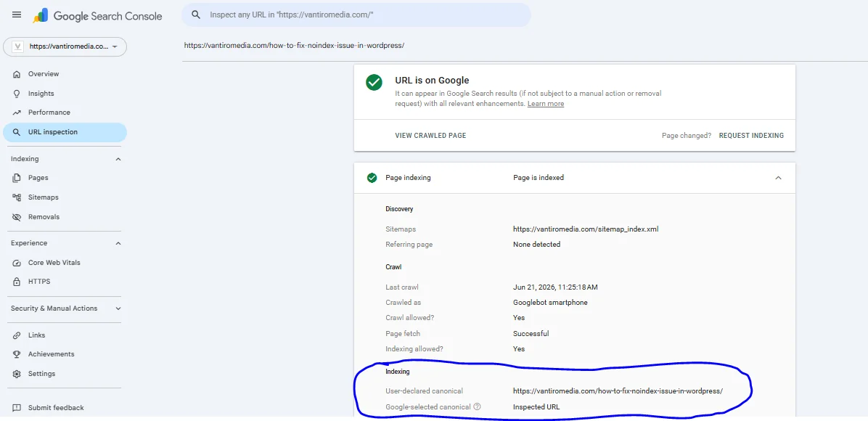Focus the Inspect any URL search field
This screenshot has height=421, width=868.
point(356,15)
